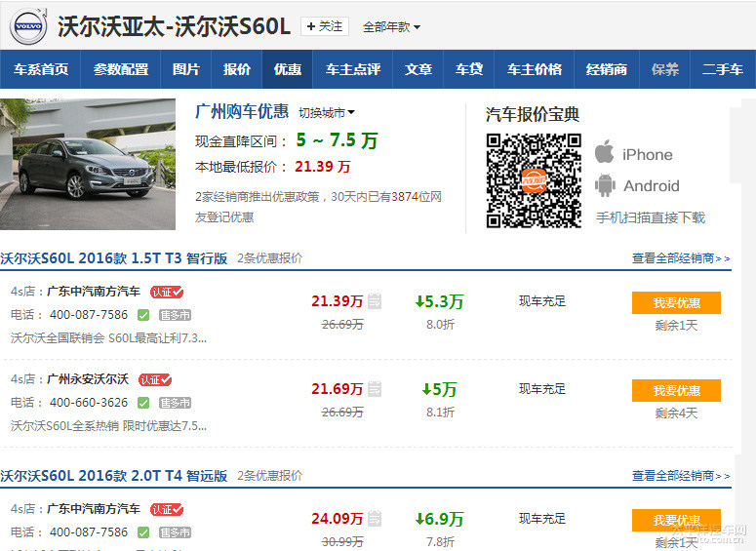Click the Volvo logo icon
756x551 pixels.
[29, 26]
